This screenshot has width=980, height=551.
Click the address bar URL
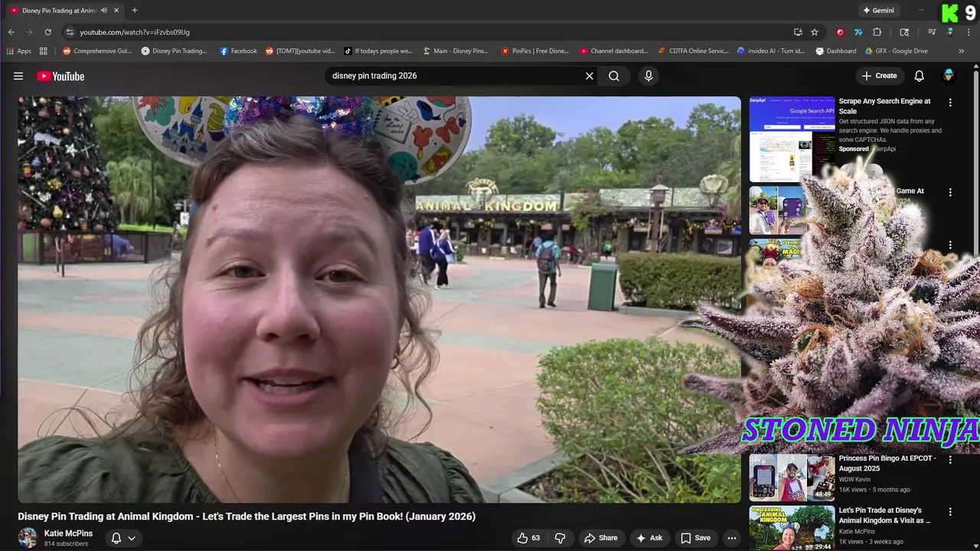pyautogui.click(x=135, y=32)
